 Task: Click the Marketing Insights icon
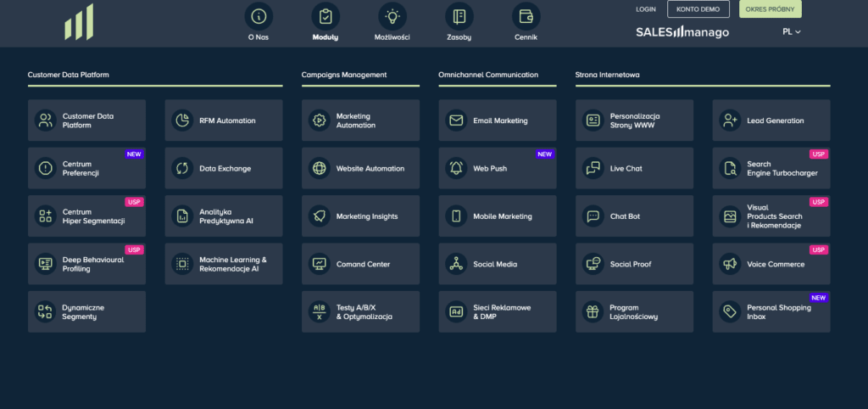320,216
